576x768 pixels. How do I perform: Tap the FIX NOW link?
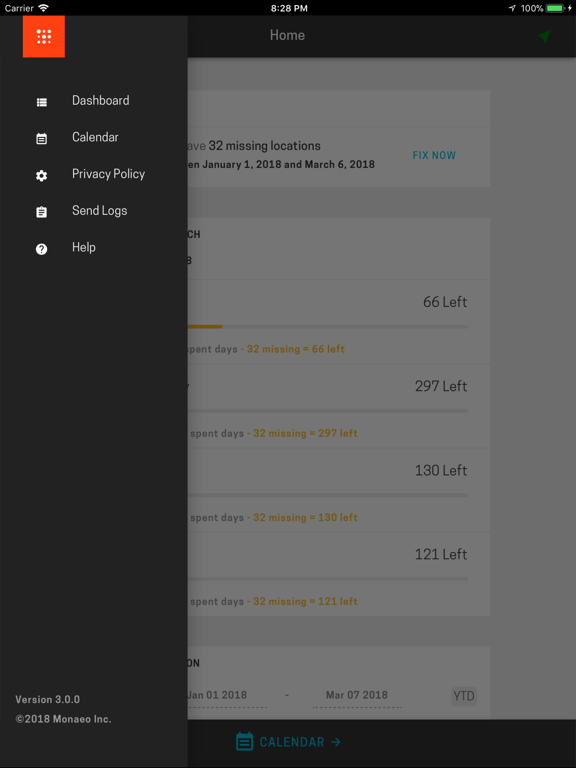pos(434,155)
